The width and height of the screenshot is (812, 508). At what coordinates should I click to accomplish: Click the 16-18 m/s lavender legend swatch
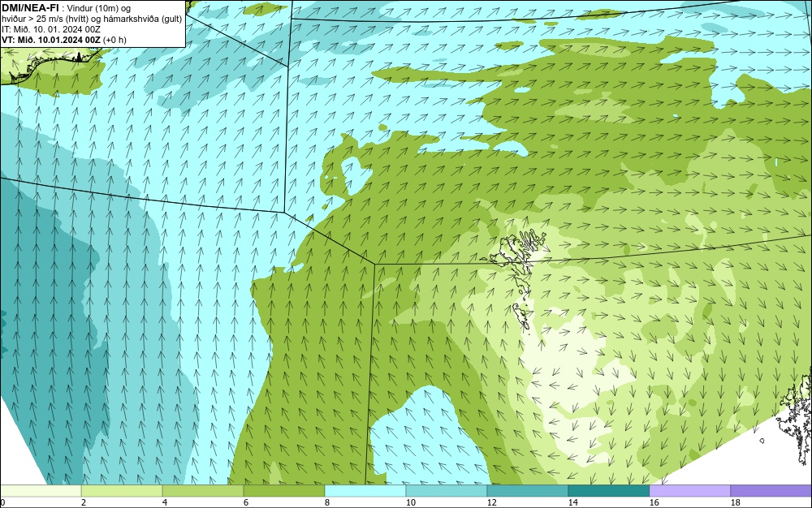pyautogui.click(x=689, y=491)
